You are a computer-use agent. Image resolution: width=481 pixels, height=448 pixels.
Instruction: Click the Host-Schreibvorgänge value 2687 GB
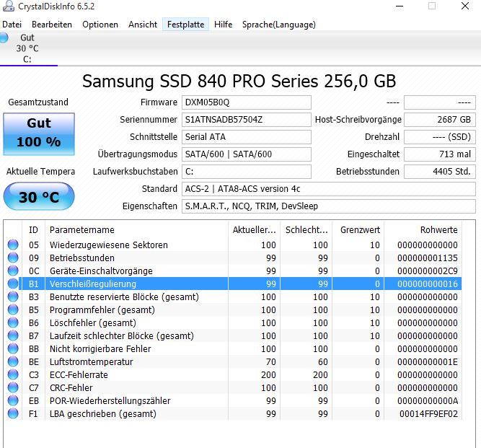pos(440,119)
